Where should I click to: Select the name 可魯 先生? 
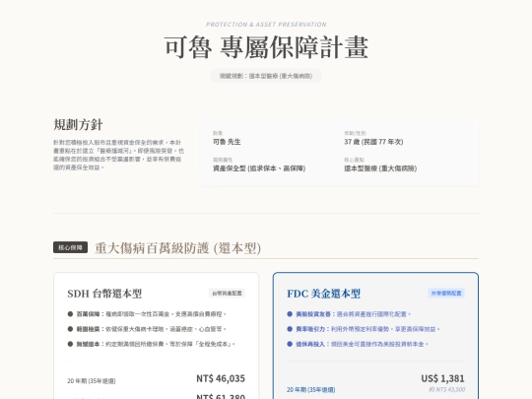point(227,142)
